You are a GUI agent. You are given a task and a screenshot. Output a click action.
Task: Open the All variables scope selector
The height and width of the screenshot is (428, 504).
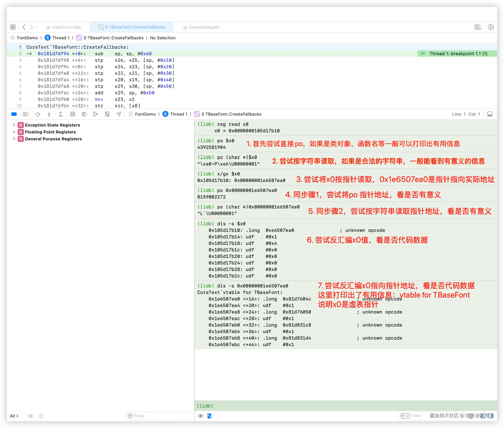point(14,416)
